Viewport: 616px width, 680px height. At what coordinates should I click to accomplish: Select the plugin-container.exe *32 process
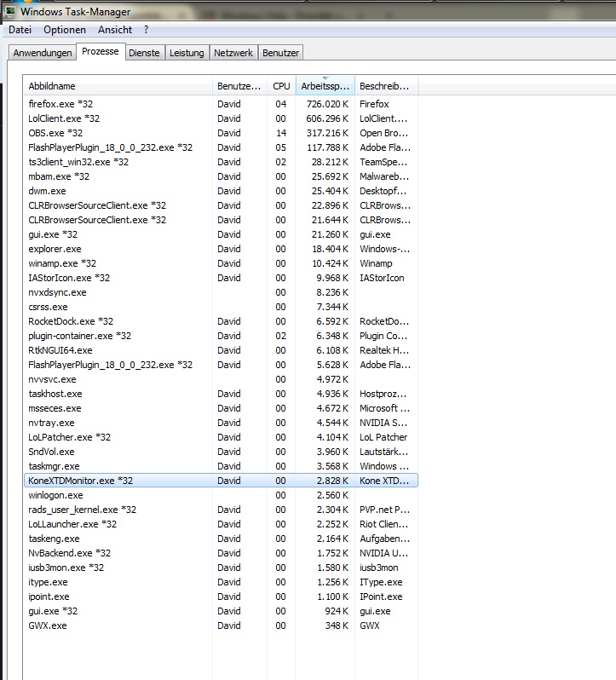(221, 336)
